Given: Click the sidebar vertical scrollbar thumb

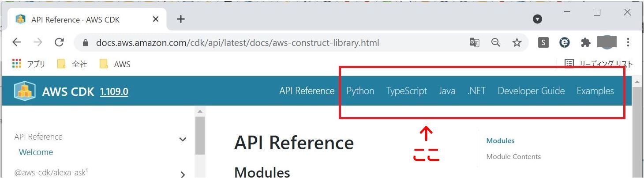Looking at the screenshot, I should 200,136.
